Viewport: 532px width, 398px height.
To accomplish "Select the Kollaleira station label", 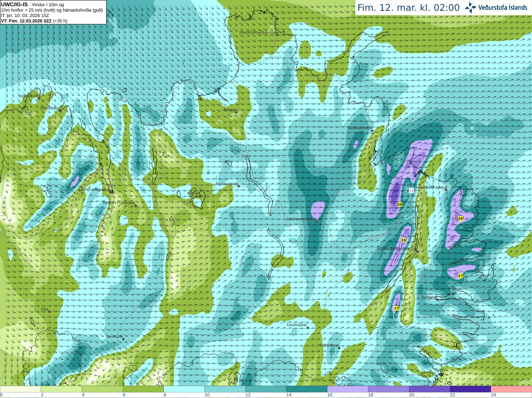I will (429, 297).
